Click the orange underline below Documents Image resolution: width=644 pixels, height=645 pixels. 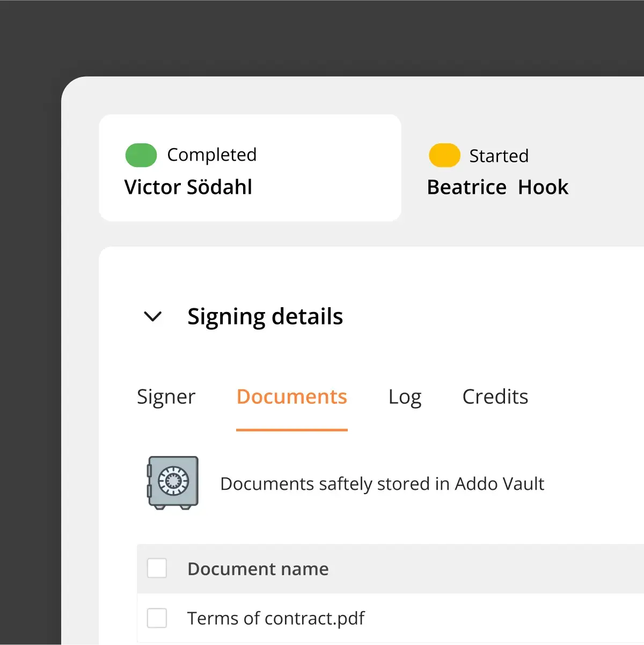[x=292, y=430]
